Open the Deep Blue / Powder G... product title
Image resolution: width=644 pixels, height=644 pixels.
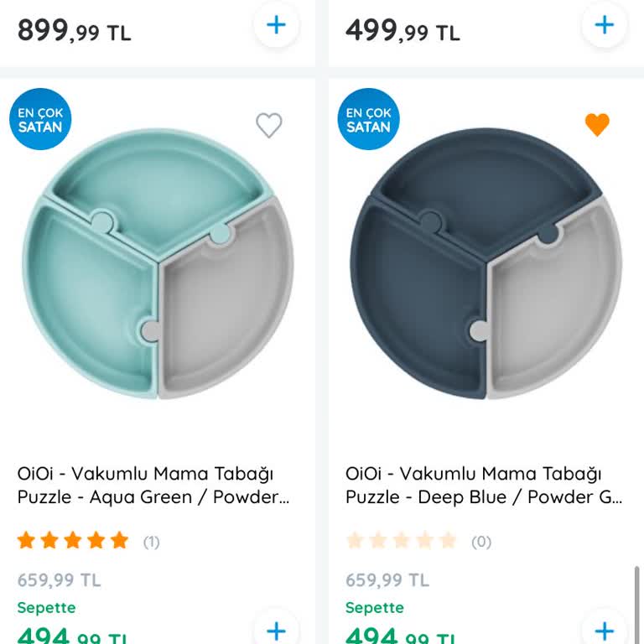tap(484, 485)
